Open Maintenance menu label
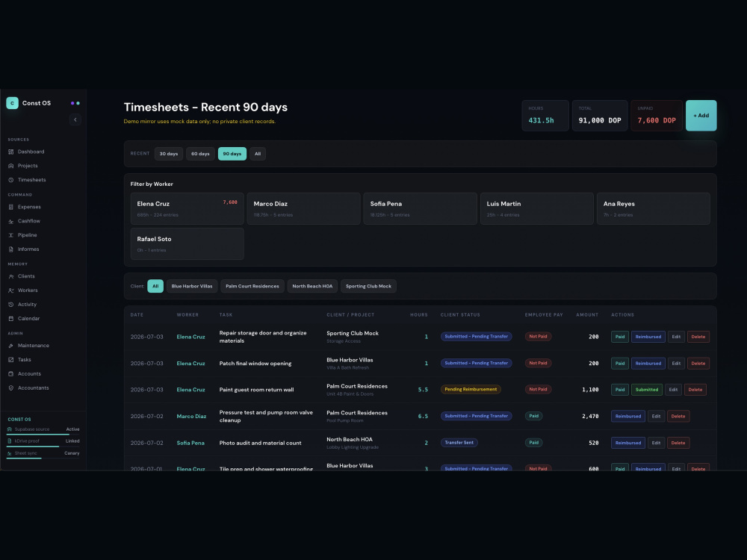 (x=34, y=346)
